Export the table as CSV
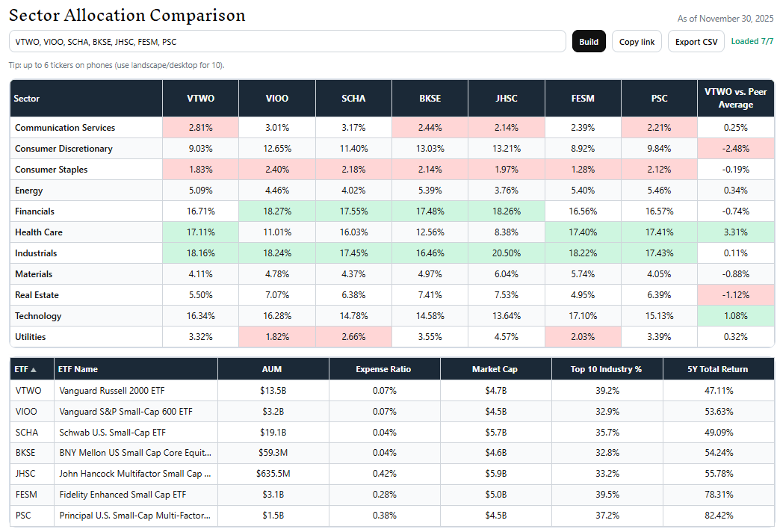 696,42
